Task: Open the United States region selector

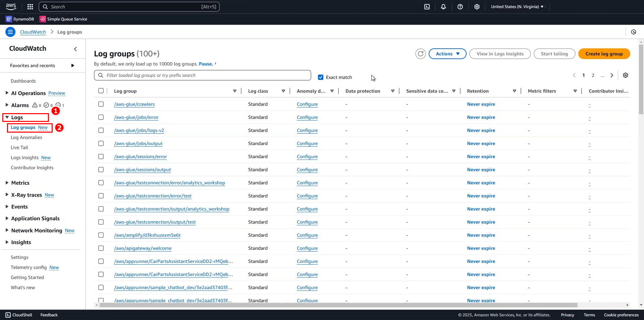Action: 517,7
